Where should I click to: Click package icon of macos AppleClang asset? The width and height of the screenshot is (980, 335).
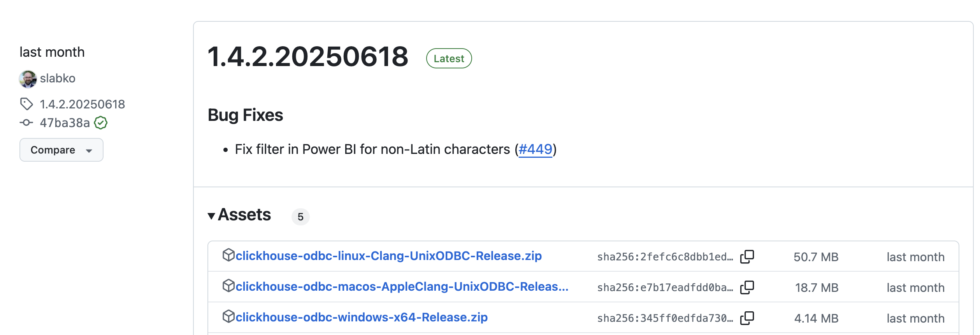click(228, 286)
